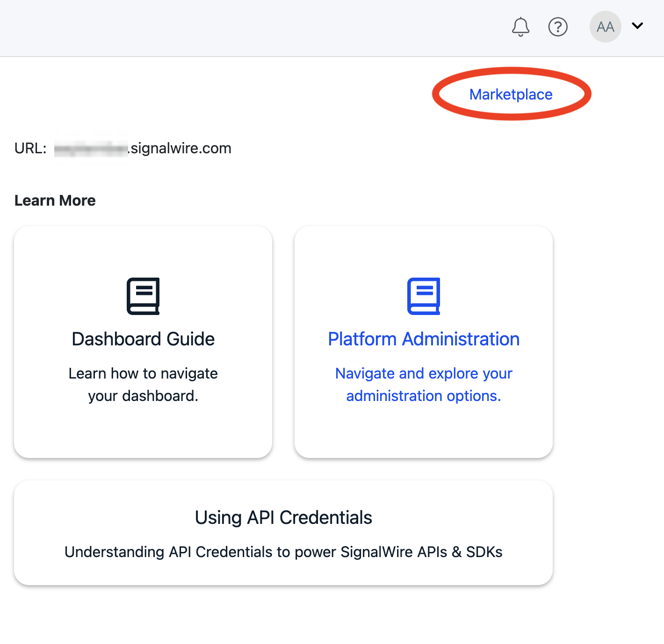
Task: Click "Understanding API Credentials to power SignalWire APIs & SDKs"
Action: (283, 552)
